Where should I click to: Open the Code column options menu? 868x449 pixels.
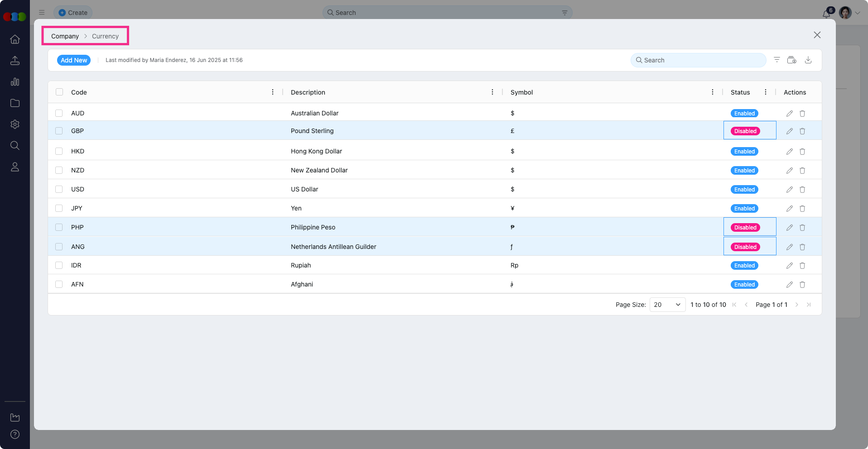coord(273,92)
